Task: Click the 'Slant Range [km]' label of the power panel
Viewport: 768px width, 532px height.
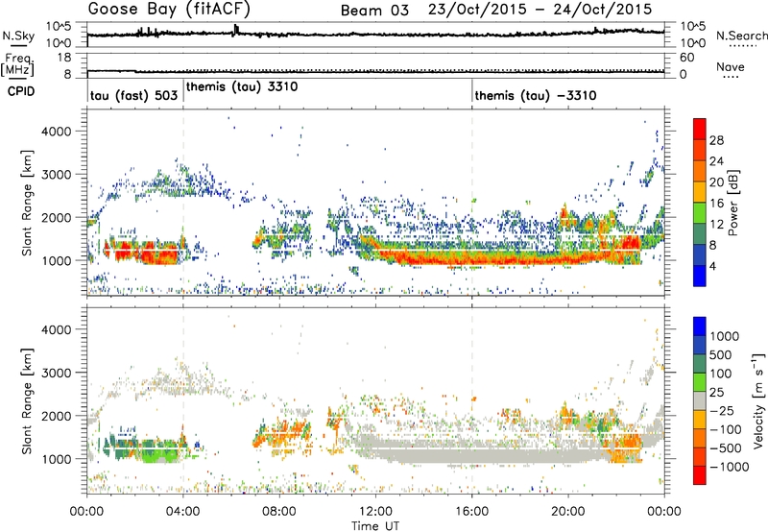Action: pyautogui.click(x=27, y=203)
